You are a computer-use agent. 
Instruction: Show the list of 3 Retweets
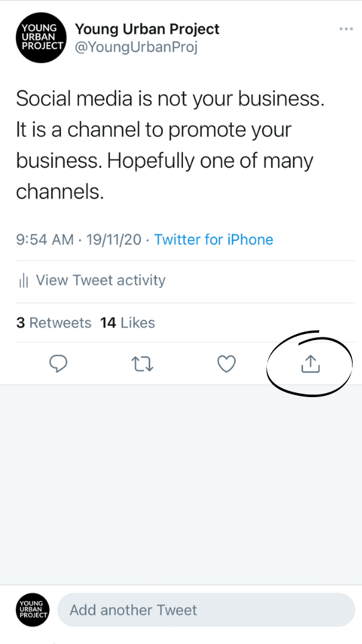54,323
